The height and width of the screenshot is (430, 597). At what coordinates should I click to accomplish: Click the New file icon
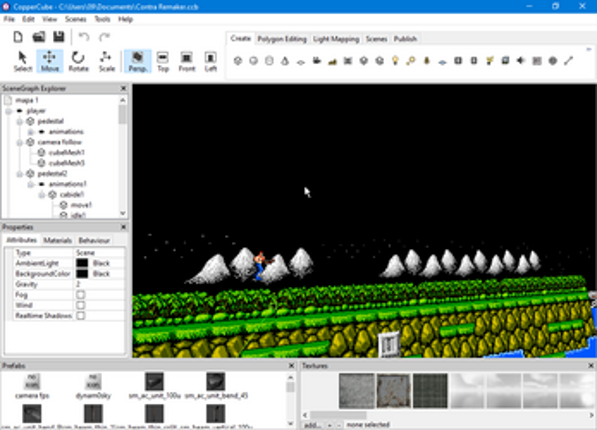click(x=18, y=37)
